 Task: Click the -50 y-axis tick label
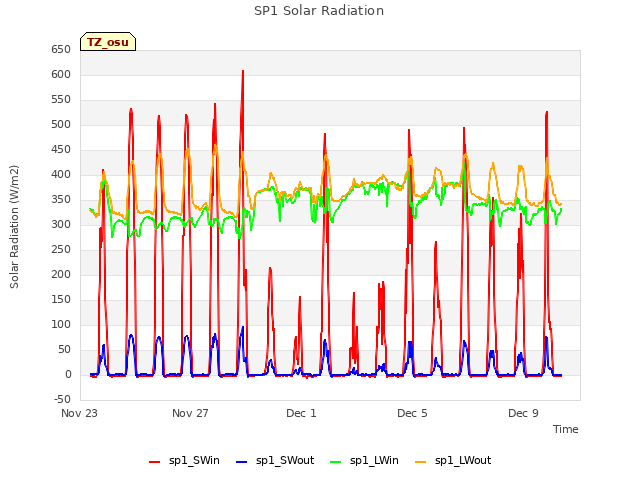pos(62,399)
